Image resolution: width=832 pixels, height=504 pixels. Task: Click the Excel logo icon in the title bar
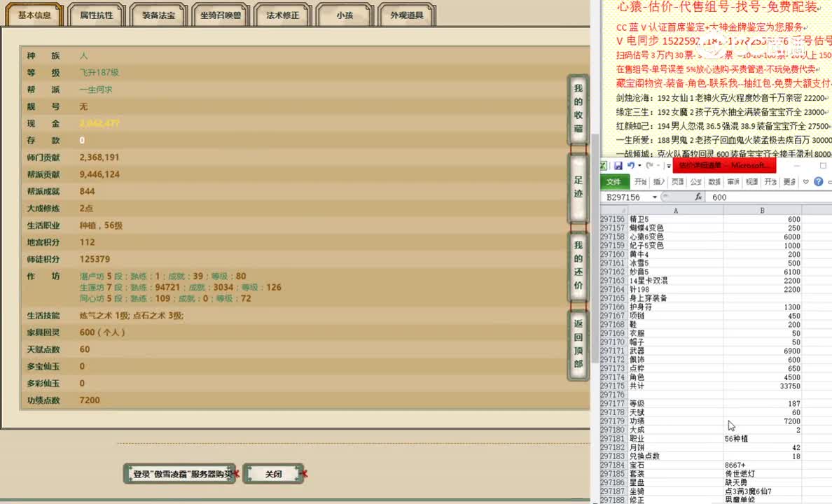pos(604,165)
